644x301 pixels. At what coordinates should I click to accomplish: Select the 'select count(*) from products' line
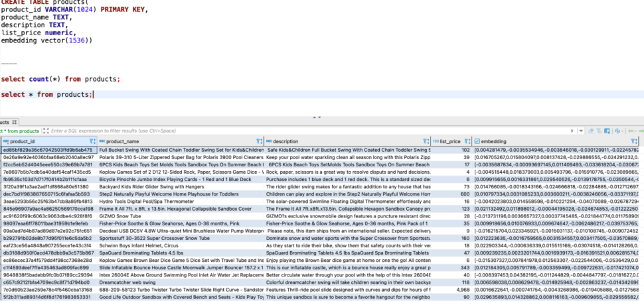[x=60, y=79]
